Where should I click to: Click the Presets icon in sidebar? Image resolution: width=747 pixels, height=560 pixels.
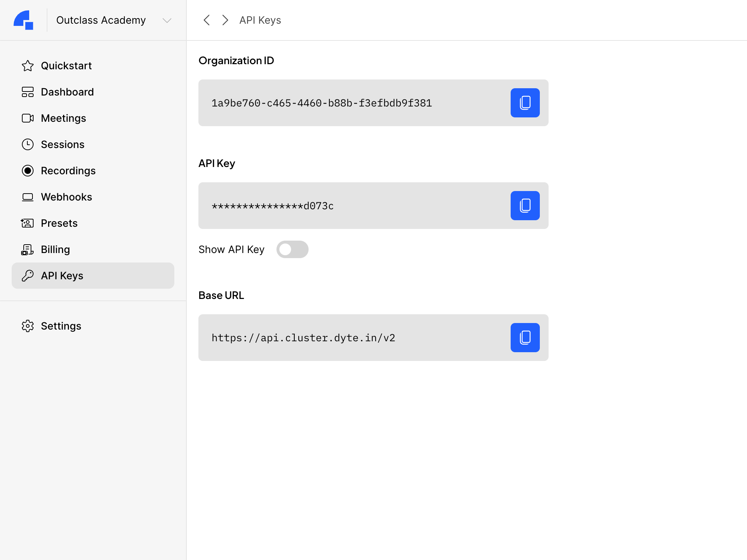pos(27,223)
